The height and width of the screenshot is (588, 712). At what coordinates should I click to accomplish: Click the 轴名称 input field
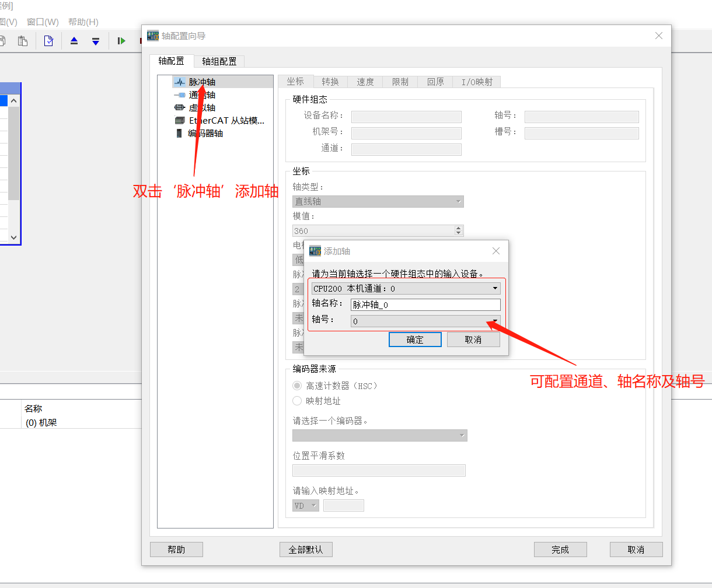point(425,304)
